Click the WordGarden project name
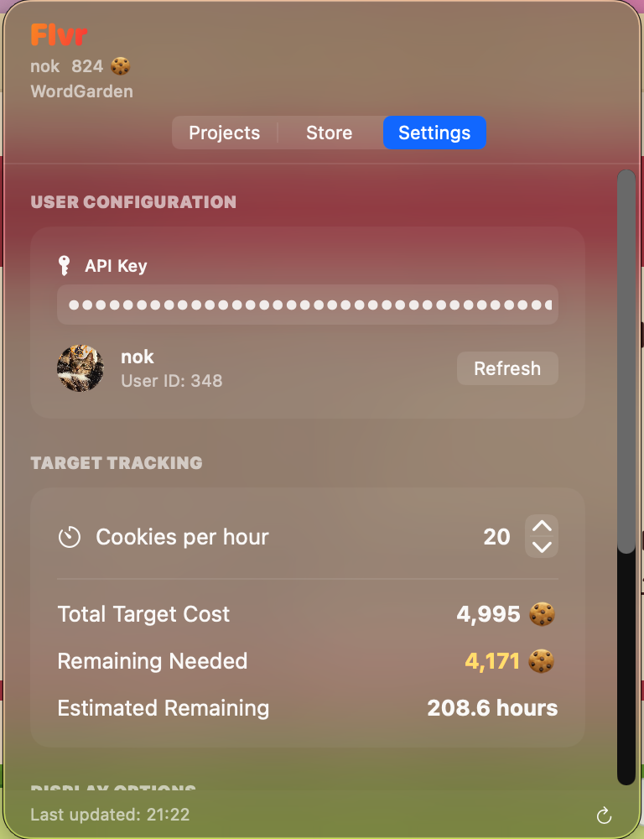This screenshot has width=644, height=839. pyautogui.click(x=81, y=91)
